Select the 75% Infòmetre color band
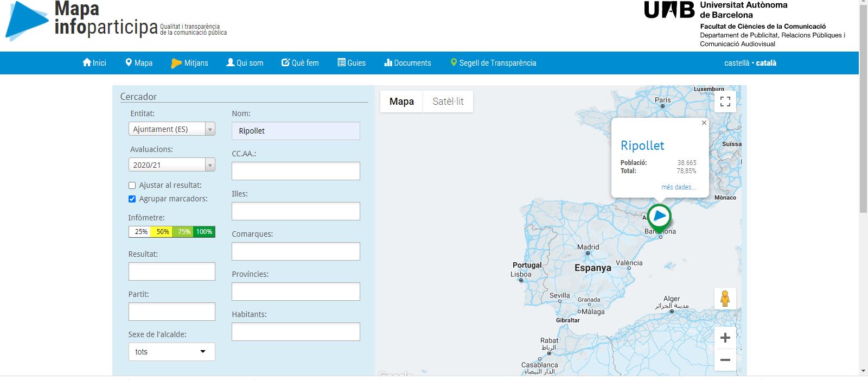Image resolution: width=868 pixels, height=380 pixels. [184, 232]
